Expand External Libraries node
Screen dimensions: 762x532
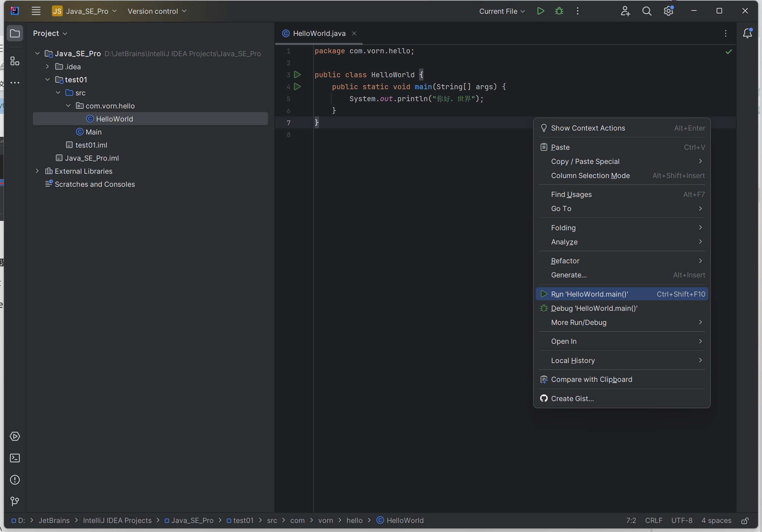(x=37, y=171)
